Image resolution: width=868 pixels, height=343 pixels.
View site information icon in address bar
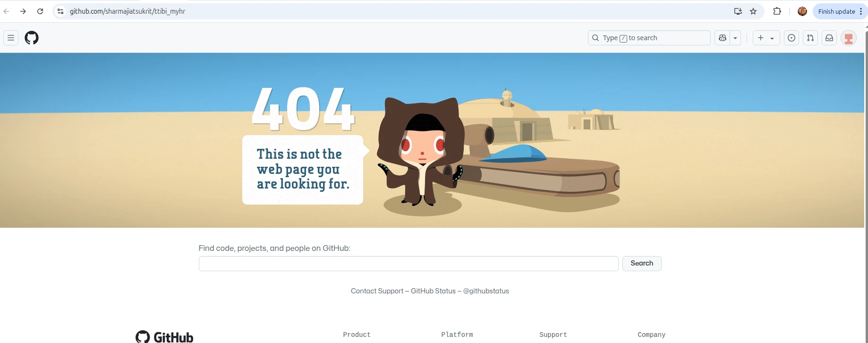60,11
